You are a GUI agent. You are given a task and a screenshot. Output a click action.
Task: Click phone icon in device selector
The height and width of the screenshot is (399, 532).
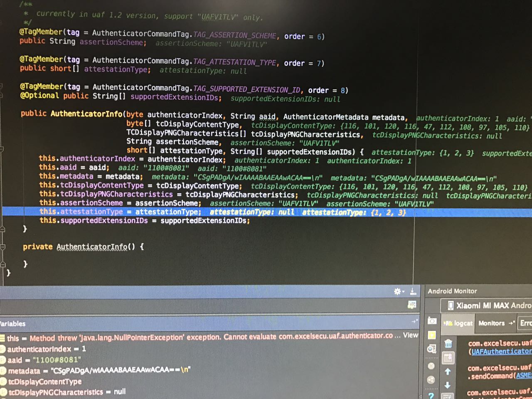coord(451,306)
